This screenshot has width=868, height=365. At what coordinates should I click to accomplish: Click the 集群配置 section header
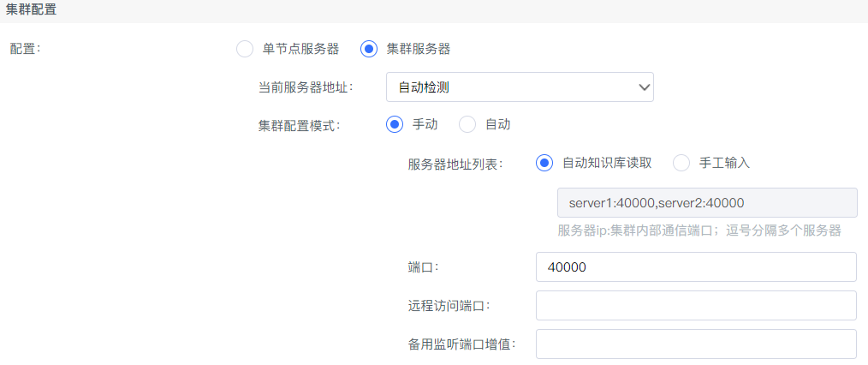click(x=31, y=10)
